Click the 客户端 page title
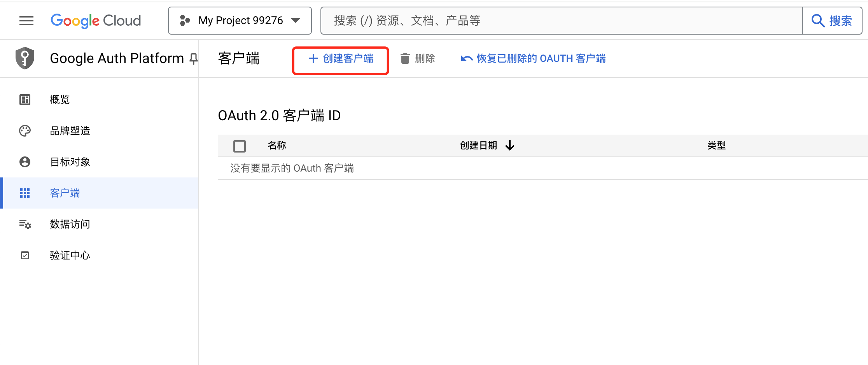 coord(239,58)
